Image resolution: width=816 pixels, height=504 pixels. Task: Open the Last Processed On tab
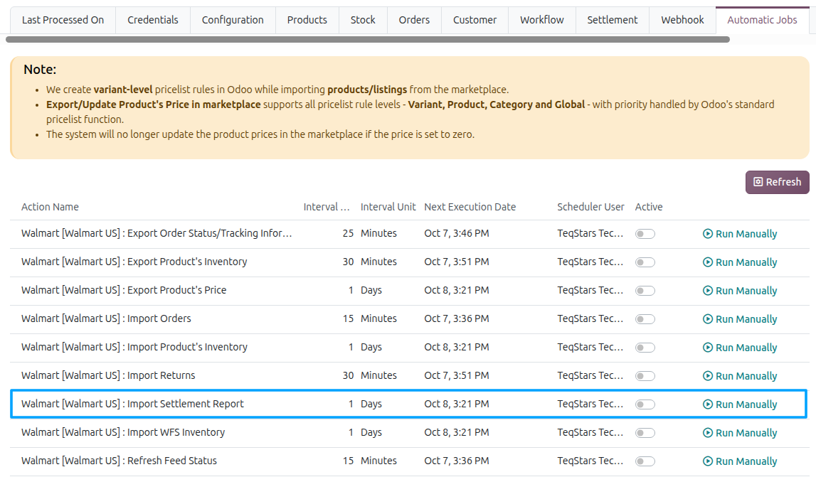click(63, 21)
